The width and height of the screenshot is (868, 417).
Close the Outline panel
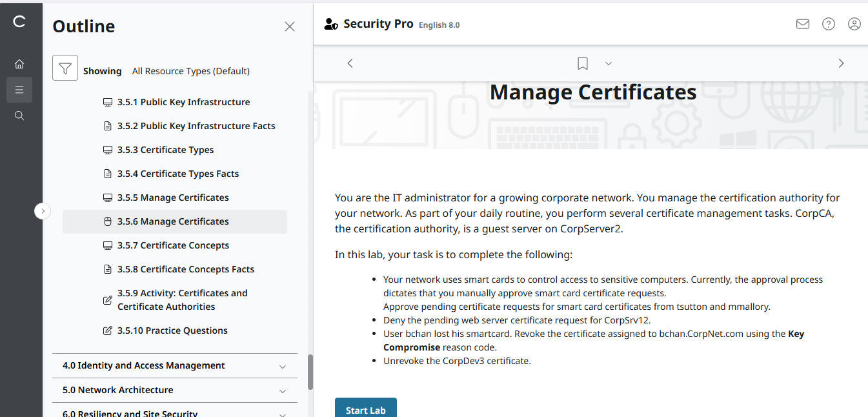coord(289,26)
